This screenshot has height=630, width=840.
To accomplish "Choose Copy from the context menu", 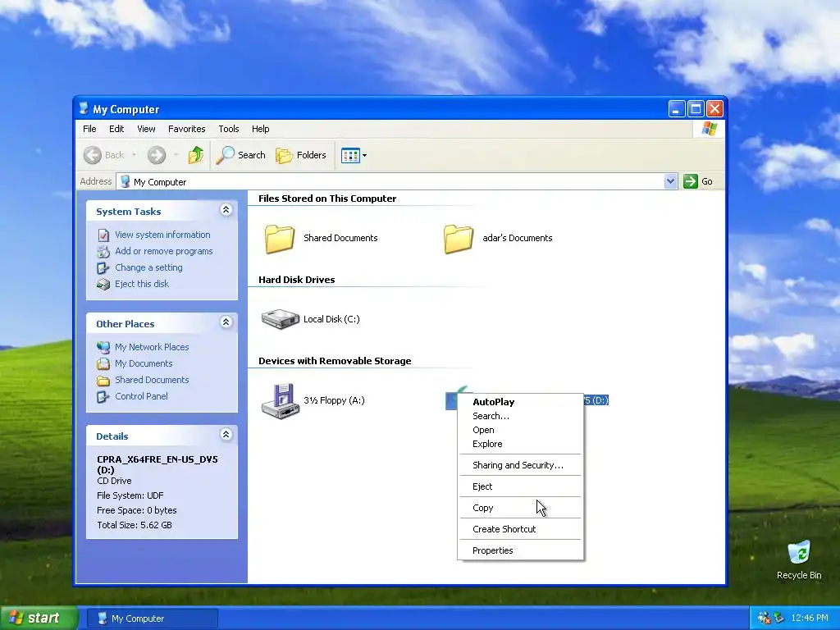I will 520,508.
